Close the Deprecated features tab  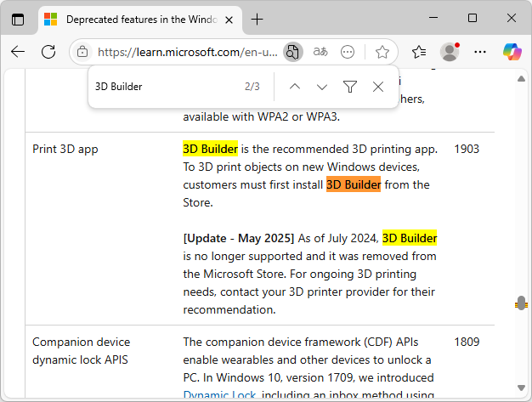click(229, 20)
